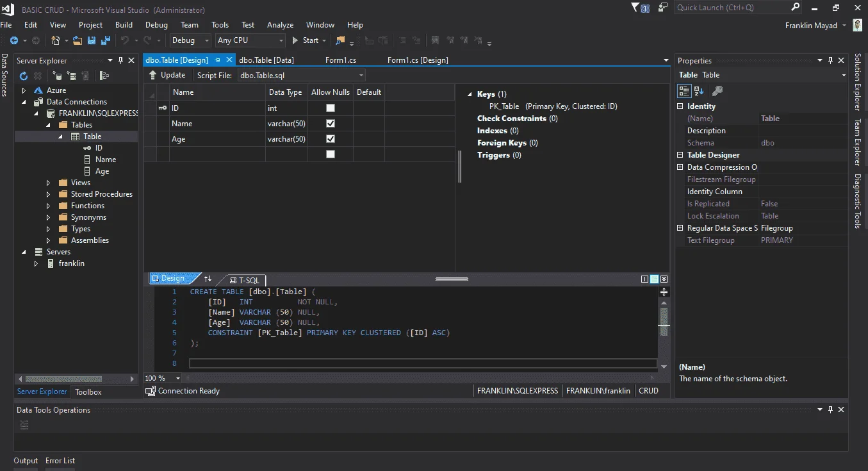Switch to the T-SQL pane tab

[245, 280]
